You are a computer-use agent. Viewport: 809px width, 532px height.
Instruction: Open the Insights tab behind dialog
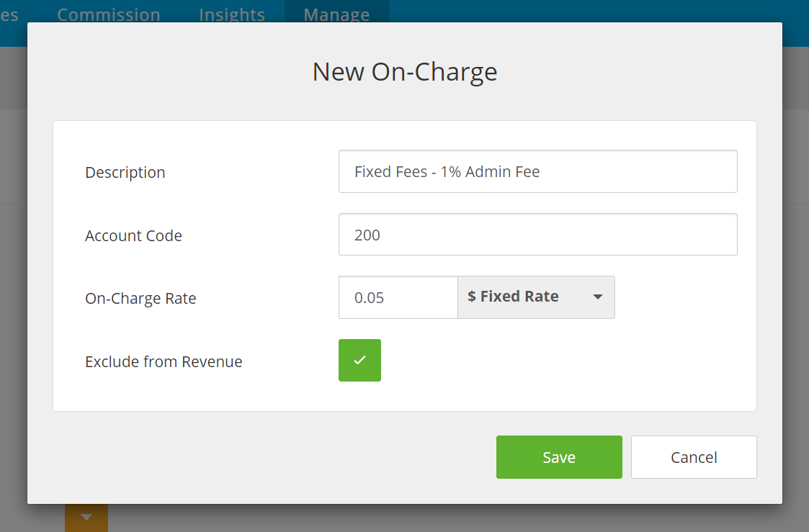pyautogui.click(x=232, y=14)
